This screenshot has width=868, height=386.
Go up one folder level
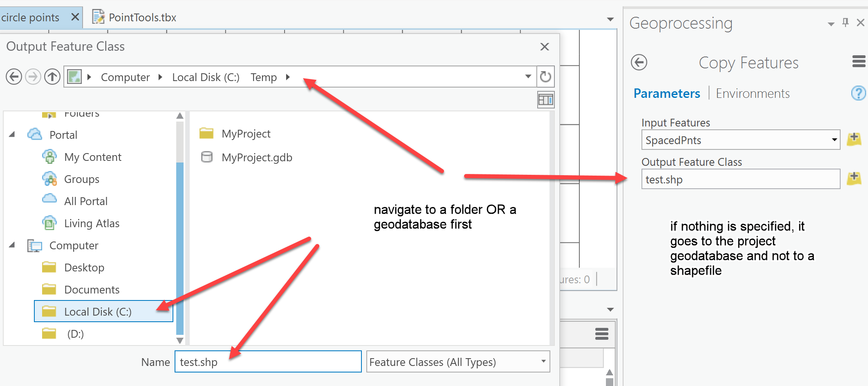(52, 77)
